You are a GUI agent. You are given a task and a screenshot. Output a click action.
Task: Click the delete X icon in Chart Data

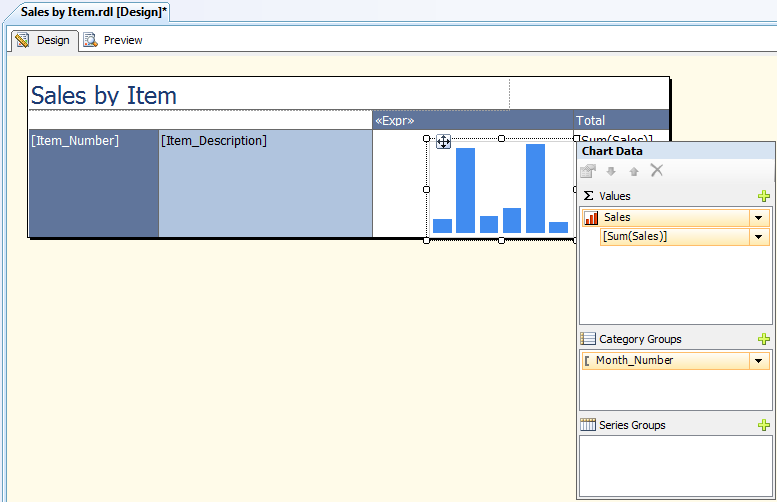pyautogui.click(x=657, y=171)
